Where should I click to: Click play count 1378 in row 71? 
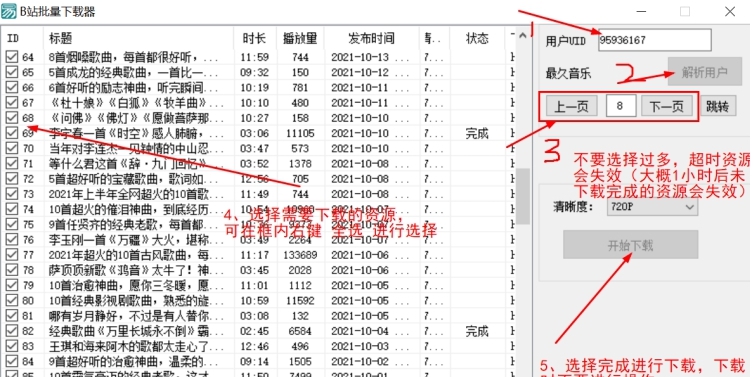[300, 164]
